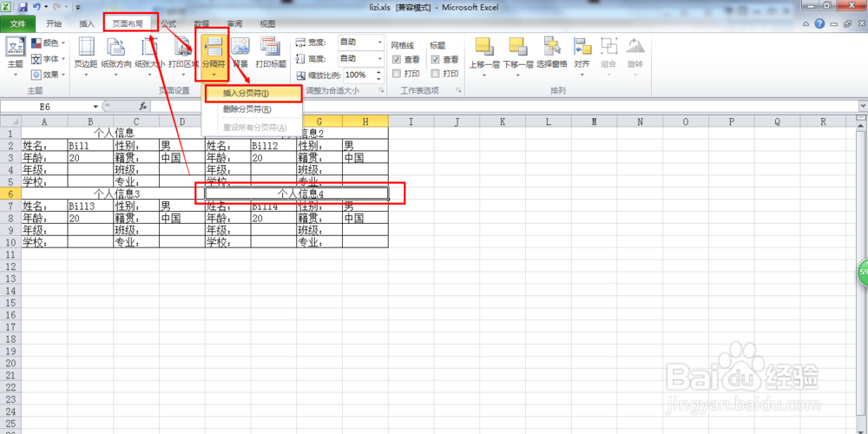The height and width of the screenshot is (434, 868).
Task: Select column I header
Action: pyautogui.click(x=411, y=122)
